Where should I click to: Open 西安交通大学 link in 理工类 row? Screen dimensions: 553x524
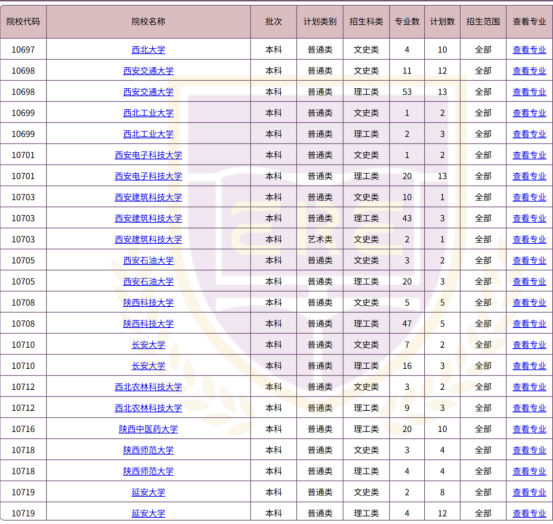(148, 92)
